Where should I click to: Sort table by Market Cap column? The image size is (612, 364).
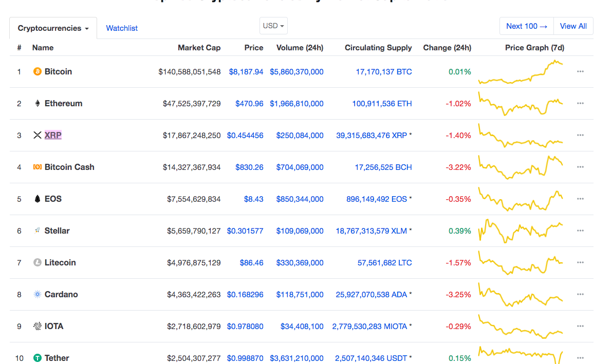point(199,48)
